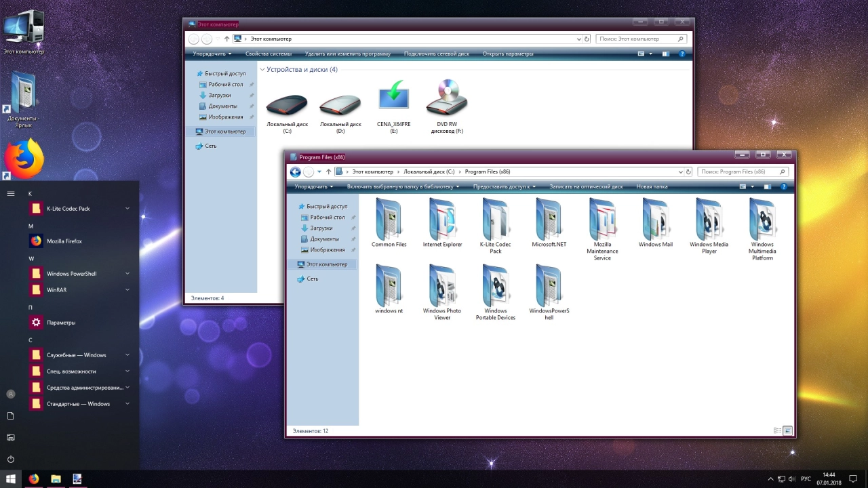868x488 pixels.
Task: Open address bar history dropdown in Этот компьютер
Action: pyautogui.click(x=579, y=39)
